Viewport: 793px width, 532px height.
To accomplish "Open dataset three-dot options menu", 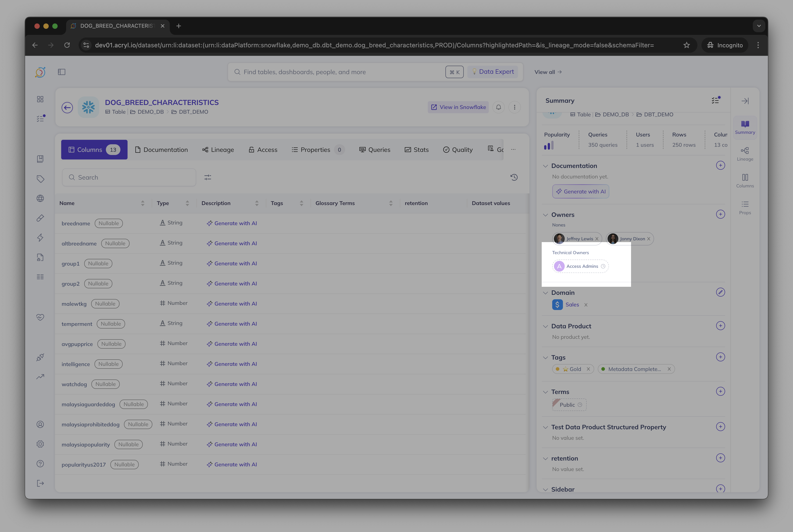I will 514,107.
